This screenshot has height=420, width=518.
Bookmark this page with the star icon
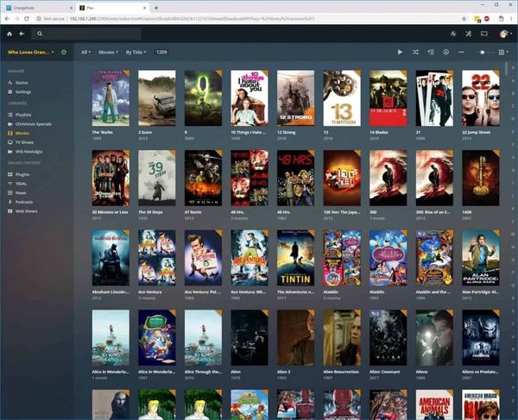click(464, 19)
